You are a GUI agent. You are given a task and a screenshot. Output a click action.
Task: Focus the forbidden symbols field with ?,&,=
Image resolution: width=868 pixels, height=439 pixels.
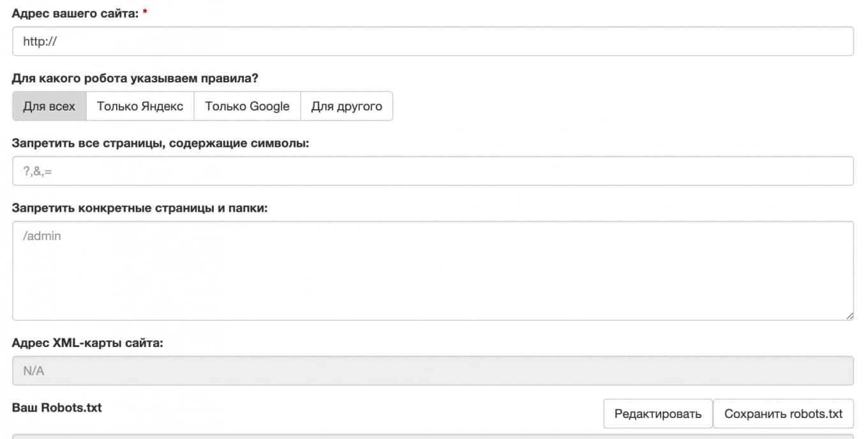[433, 171]
